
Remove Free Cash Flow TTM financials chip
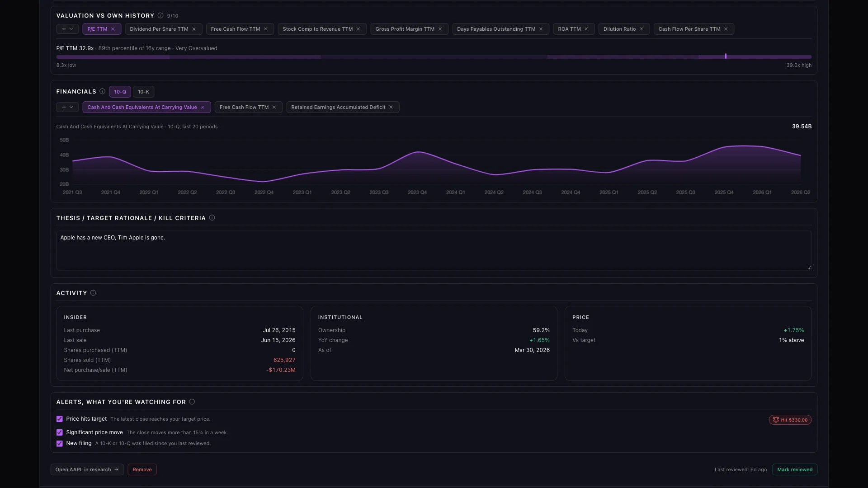click(x=274, y=107)
